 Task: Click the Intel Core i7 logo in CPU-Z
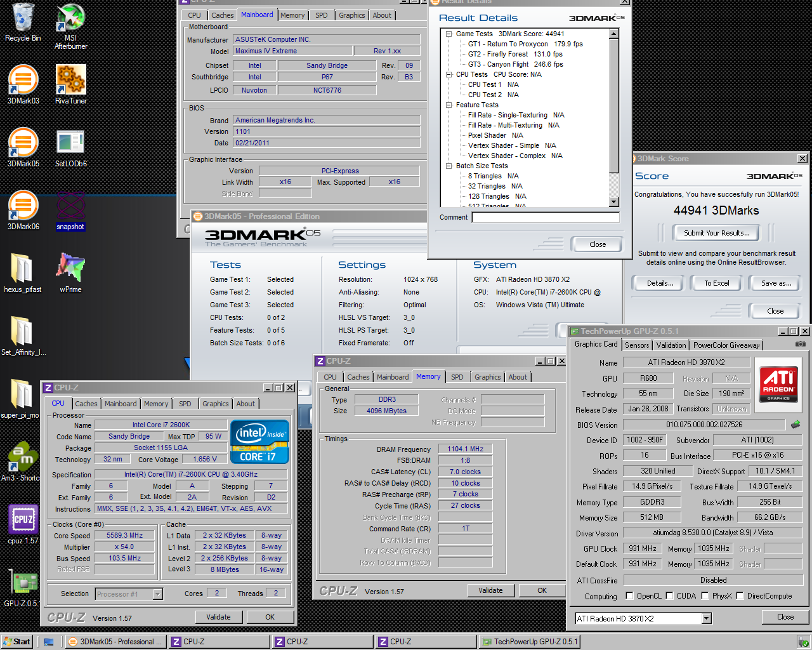(x=260, y=441)
